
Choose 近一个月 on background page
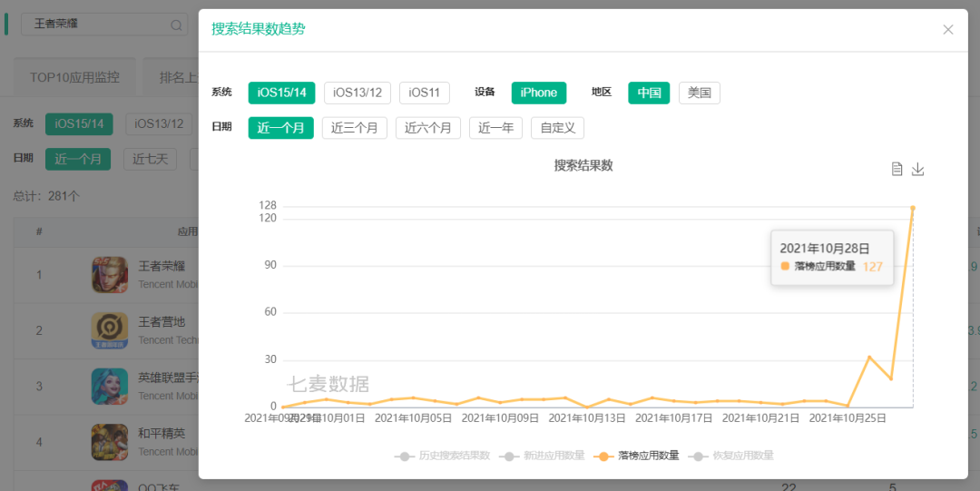(x=77, y=159)
